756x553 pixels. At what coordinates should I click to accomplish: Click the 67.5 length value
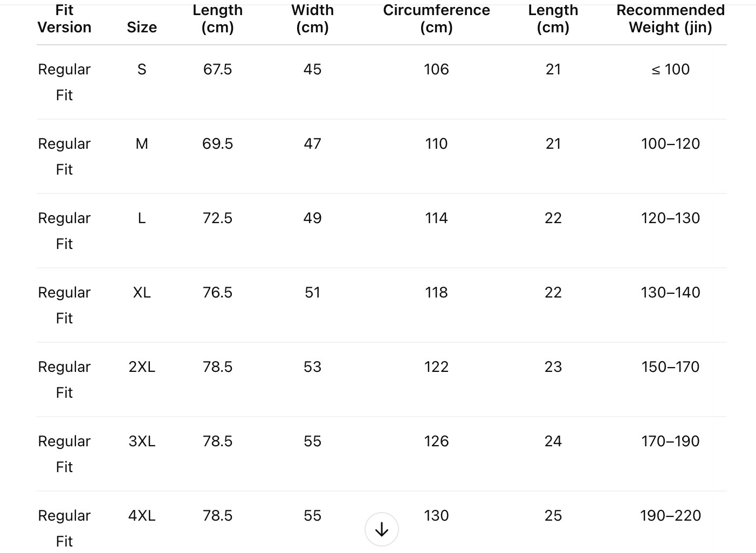coord(217,69)
